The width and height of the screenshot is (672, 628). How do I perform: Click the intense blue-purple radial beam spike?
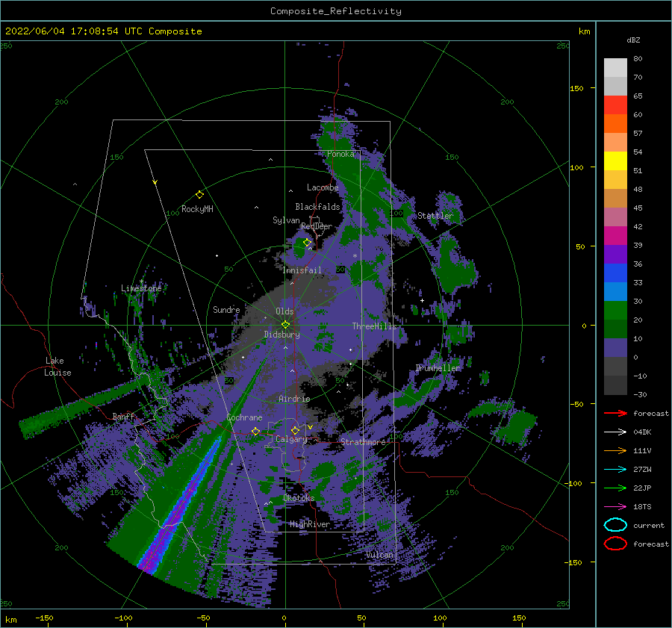[182, 504]
